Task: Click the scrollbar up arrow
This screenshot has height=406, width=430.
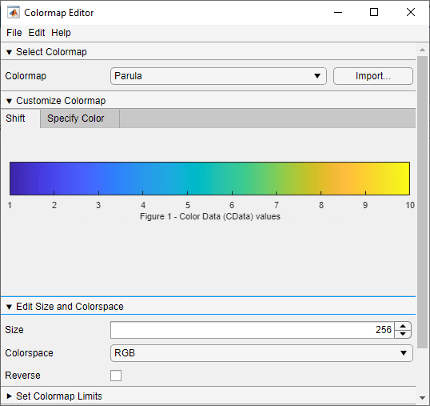Action: pos(422,50)
